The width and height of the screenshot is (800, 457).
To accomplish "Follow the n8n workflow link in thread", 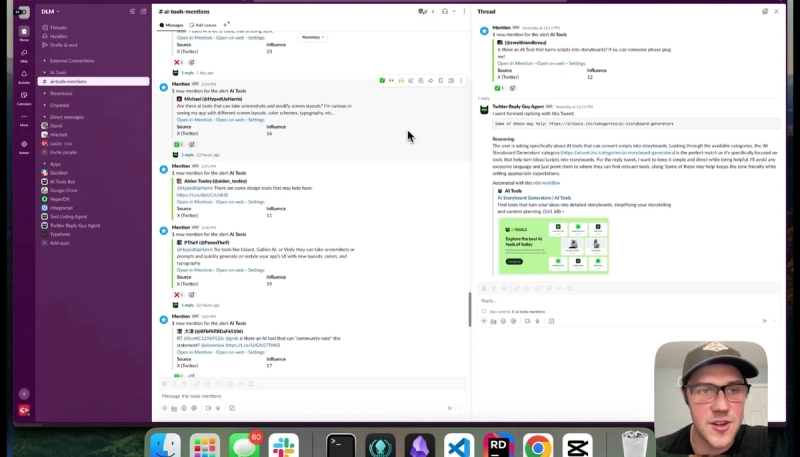I will pos(546,183).
